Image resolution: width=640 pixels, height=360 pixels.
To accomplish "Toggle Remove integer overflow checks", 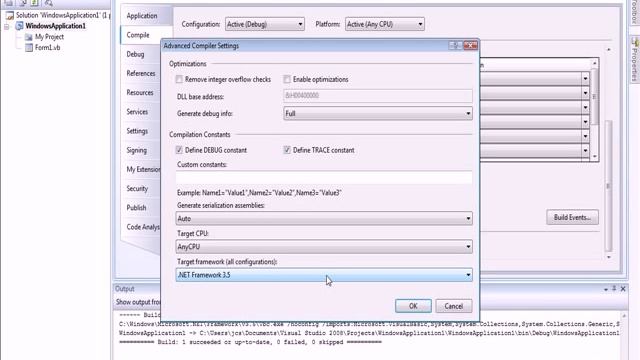I will tap(179, 79).
